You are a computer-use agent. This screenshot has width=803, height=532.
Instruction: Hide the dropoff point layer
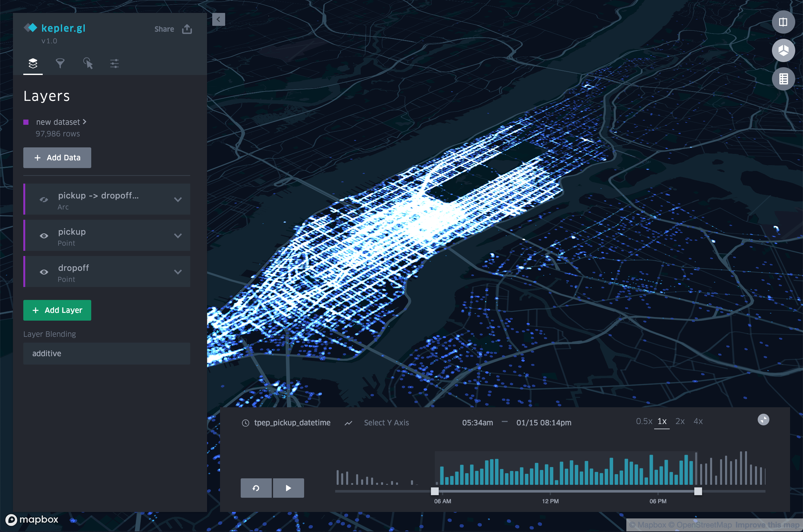tap(44, 272)
